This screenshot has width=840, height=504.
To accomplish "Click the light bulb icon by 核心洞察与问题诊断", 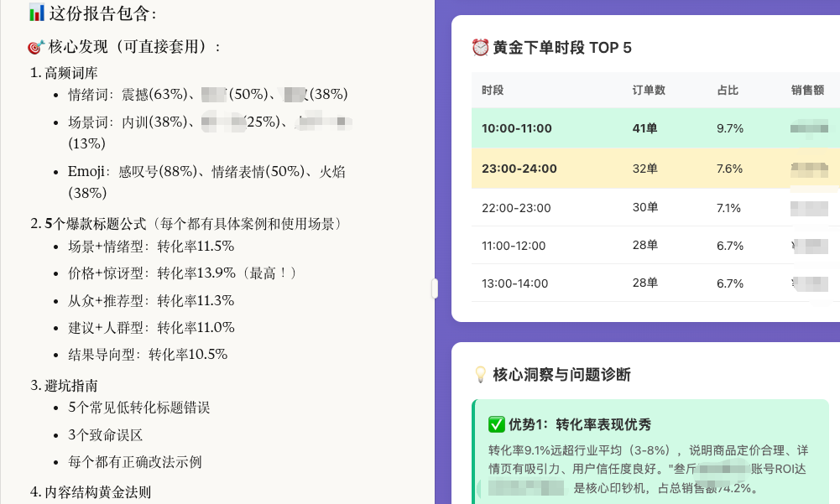I will [481, 375].
